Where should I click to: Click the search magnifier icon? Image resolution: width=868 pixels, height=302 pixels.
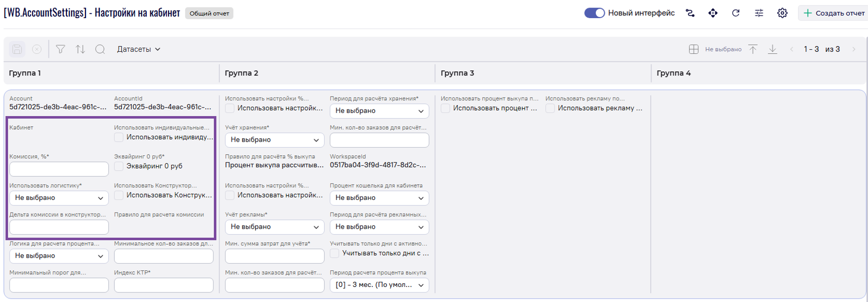[100, 49]
